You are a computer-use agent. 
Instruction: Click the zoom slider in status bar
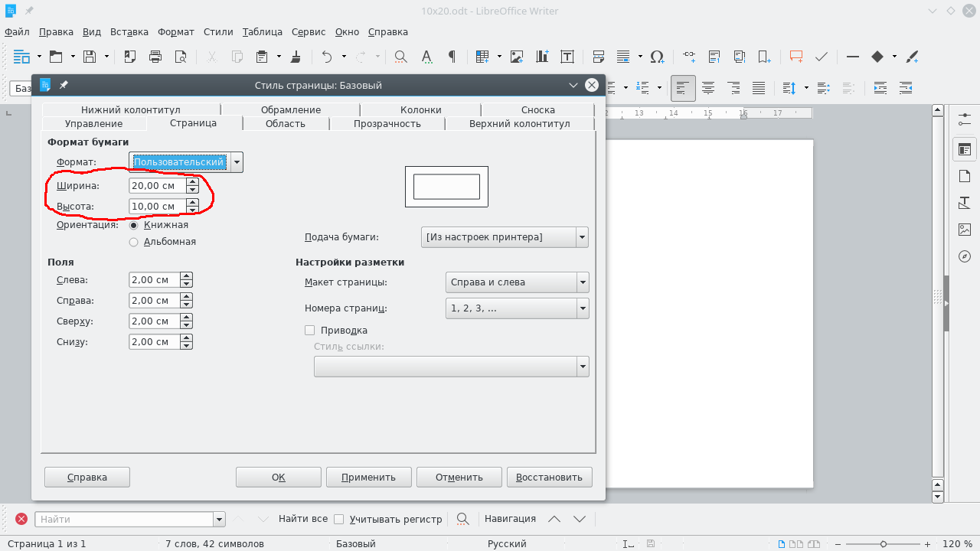(x=883, y=544)
